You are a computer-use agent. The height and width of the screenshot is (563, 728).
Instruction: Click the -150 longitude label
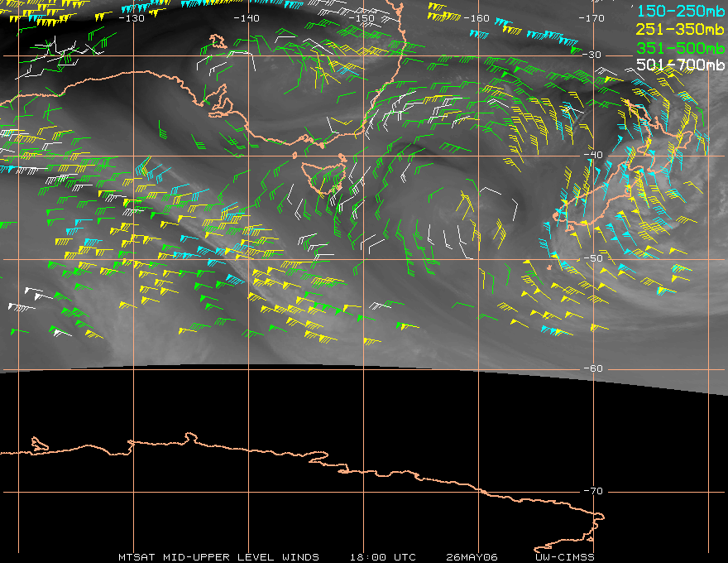point(362,17)
